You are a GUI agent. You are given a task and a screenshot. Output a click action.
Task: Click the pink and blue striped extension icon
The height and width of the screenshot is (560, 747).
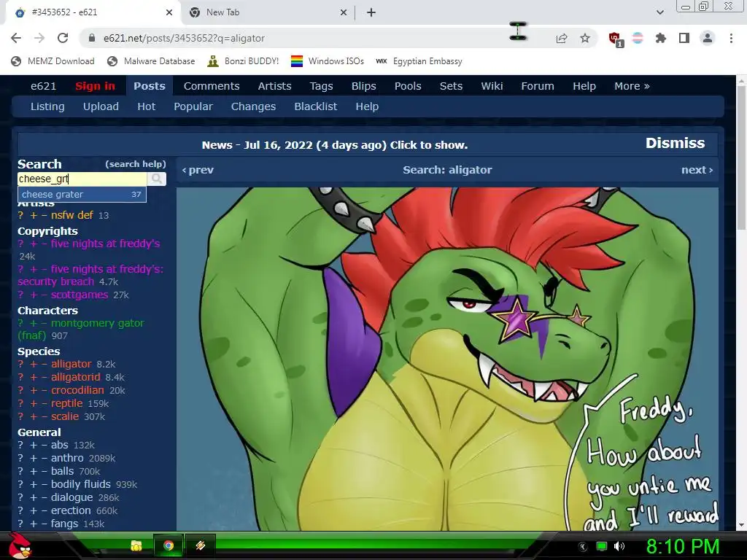click(x=638, y=38)
